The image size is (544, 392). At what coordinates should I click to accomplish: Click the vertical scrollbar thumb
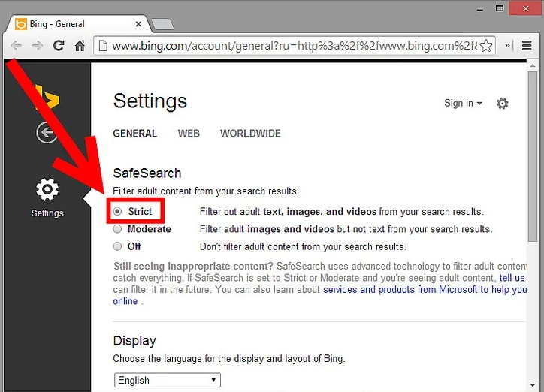pyautogui.click(x=533, y=157)
